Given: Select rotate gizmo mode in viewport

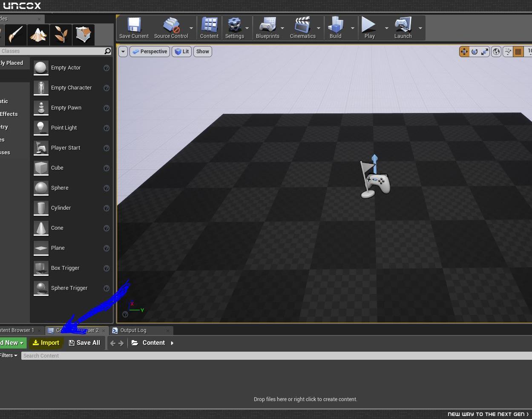Looking at the screenshot, I should pos(474,52).
